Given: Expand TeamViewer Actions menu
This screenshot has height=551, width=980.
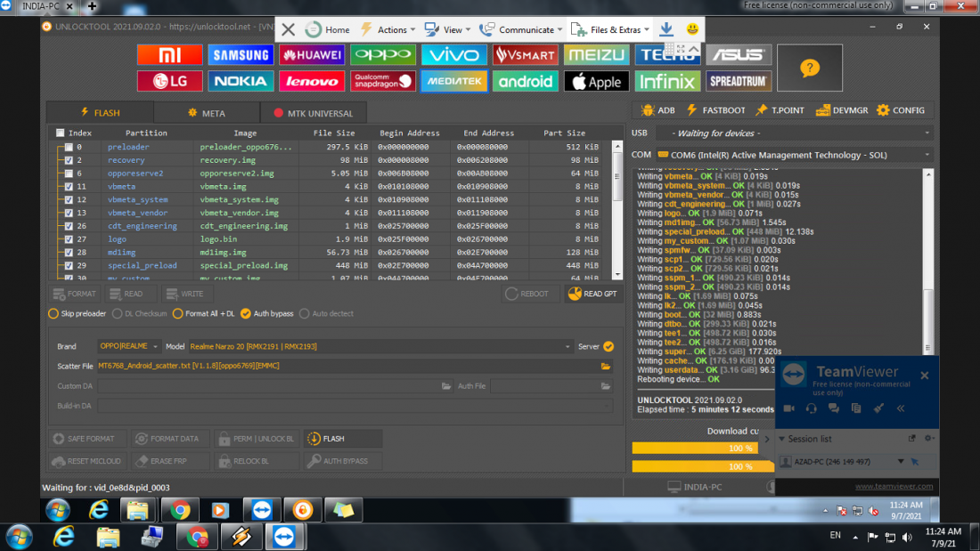Looking at the screenshot, I should pos(388,29).
